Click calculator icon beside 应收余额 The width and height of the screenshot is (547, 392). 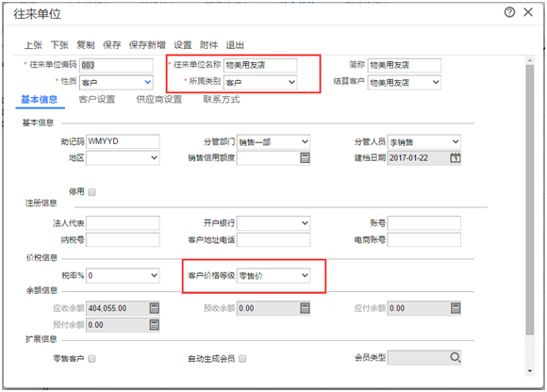154,308
